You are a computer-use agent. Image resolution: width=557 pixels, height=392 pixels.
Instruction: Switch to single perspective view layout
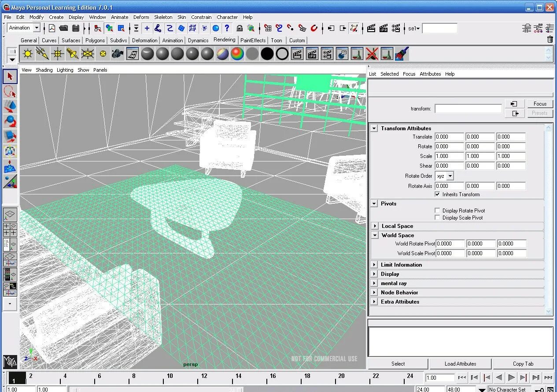(x=10, y=215)
